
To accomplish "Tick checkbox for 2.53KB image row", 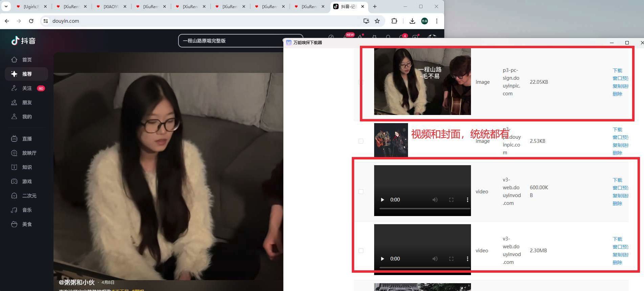I will [x=361, y=141].
